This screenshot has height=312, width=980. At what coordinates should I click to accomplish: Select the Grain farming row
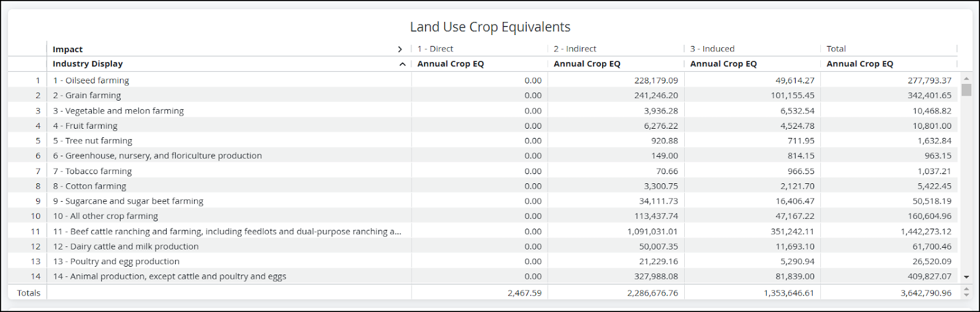483,95
